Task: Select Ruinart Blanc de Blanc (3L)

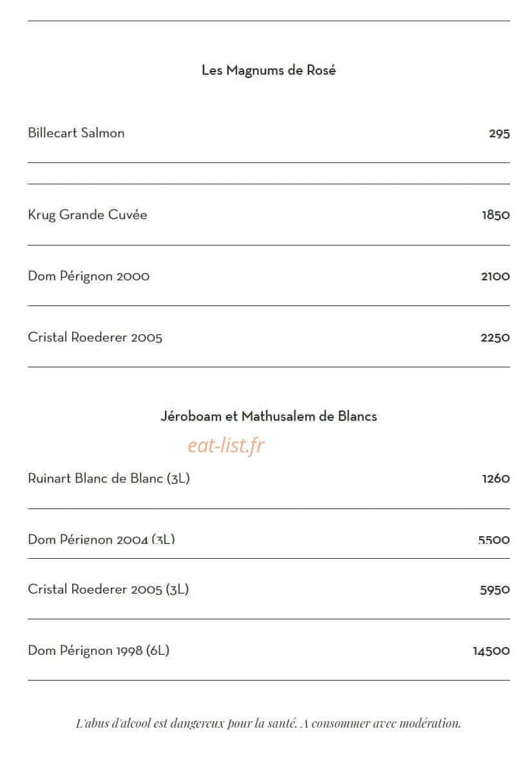Action: point(109,478)
